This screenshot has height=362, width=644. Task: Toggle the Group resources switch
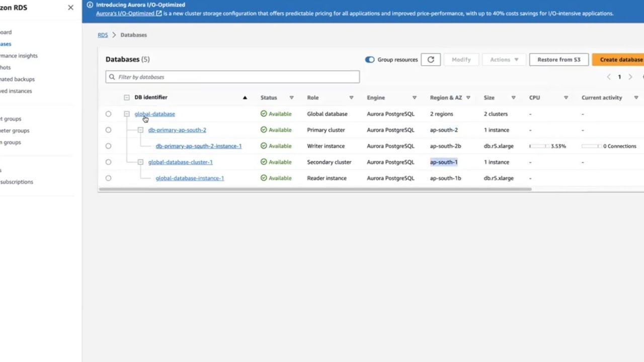pyautogui.click(x=370, y=59)
